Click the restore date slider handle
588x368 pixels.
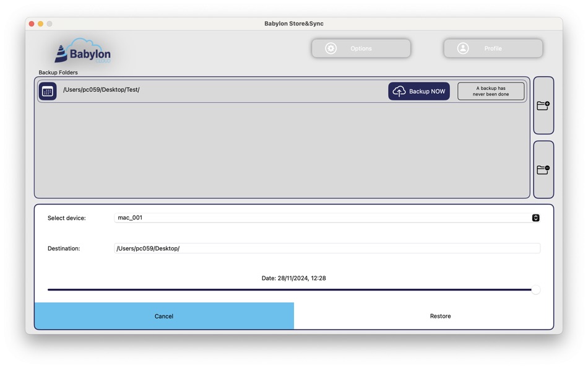[x=536, y=290]
